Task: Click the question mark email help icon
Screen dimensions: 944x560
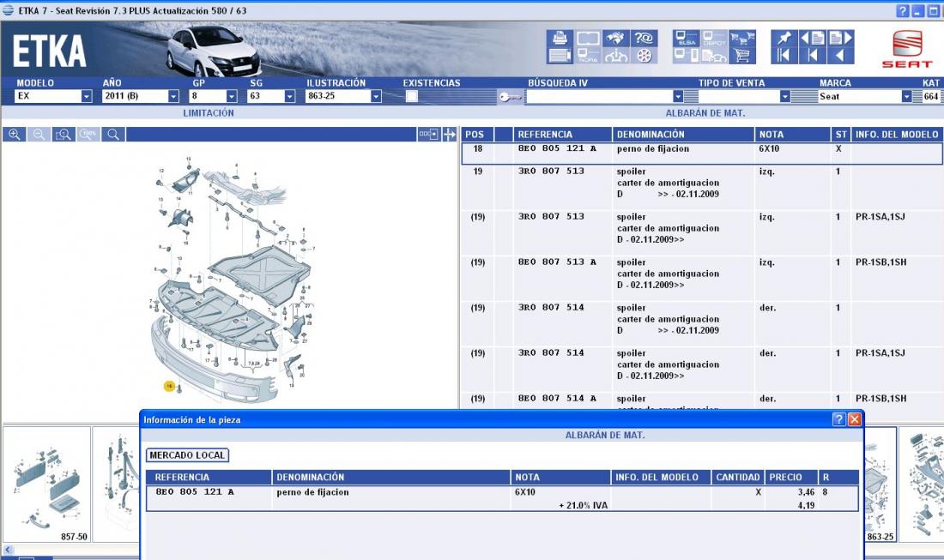Action: 644,39
